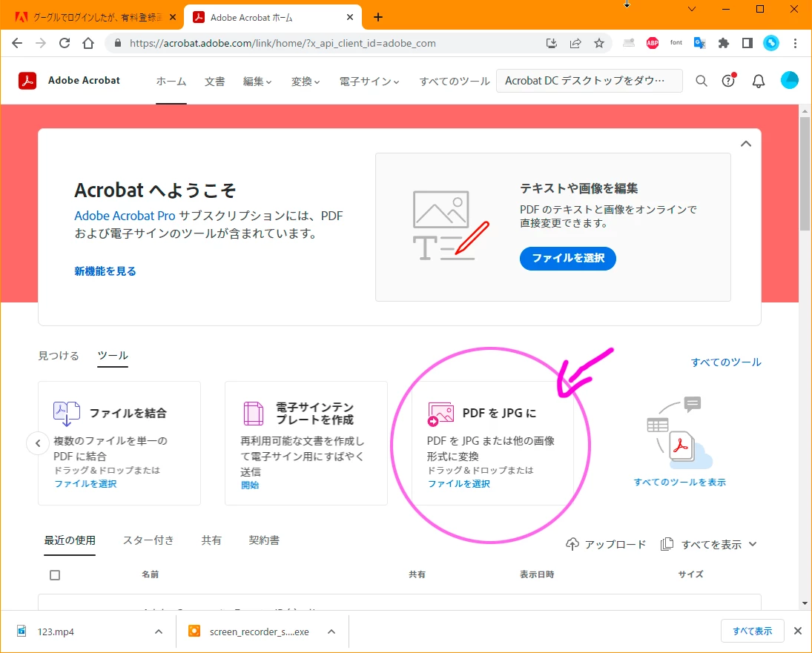Select the ホーム navigation tab
The width and height of the screenshot is (812, 653).
click(x=171, y=82)
